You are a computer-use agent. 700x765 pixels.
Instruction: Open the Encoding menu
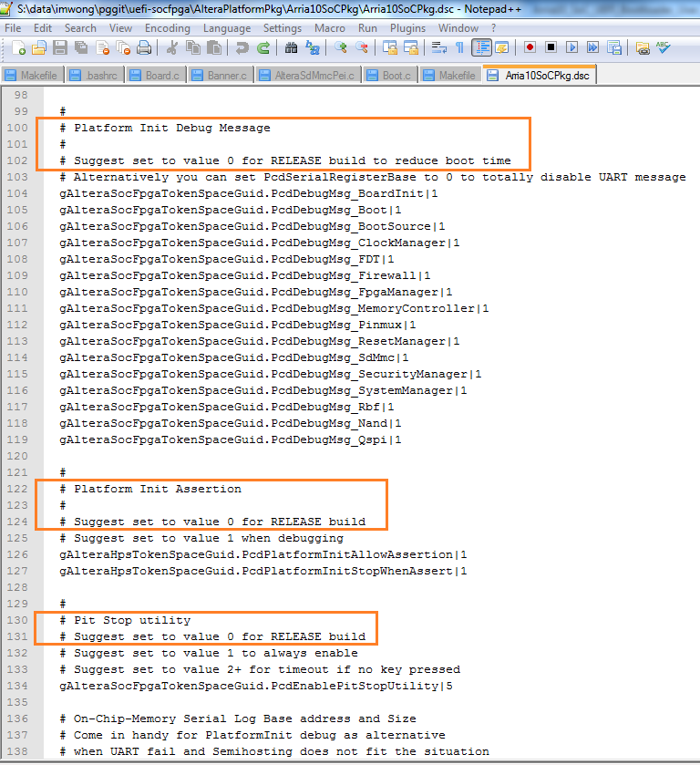(168, 28)
